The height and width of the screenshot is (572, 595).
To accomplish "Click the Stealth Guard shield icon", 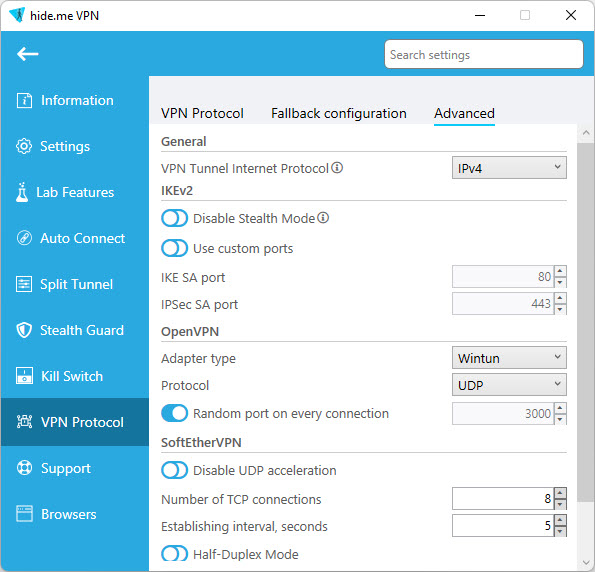I will click(24, 330).
